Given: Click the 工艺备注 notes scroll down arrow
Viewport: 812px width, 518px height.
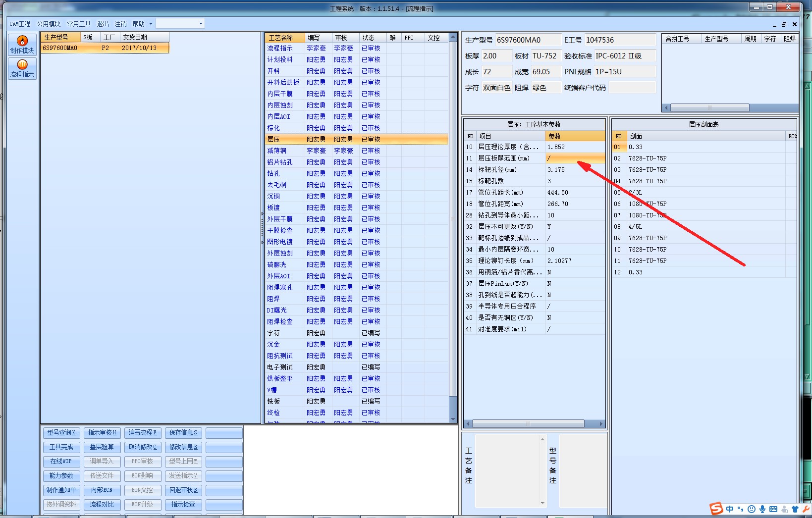Looking at the screenshot, I should point(542,503).
